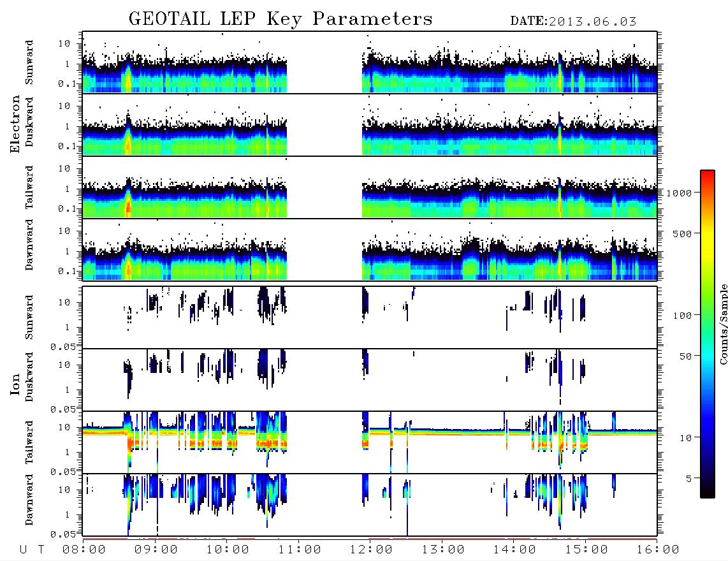The width and height of the screenshot is (728, 561).
Task: Click the 12:00 time axis label
Action: [x=372, y=550]
